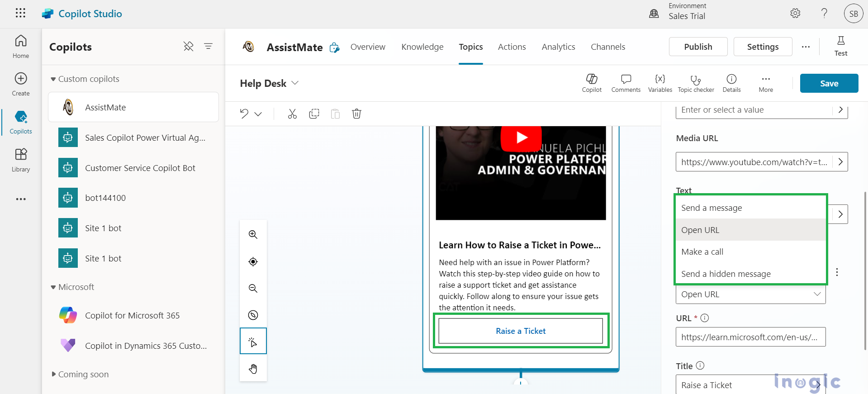Select Make a call option
The image size is (868, 394).
coord(702,252)
